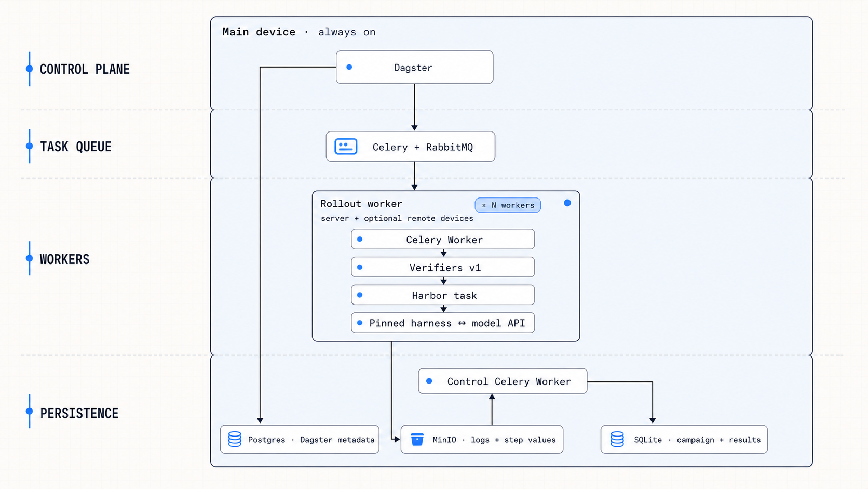868x489 pixels.
Task: Click the blue dot beside Pinned harness
Action: pos(360,323)
